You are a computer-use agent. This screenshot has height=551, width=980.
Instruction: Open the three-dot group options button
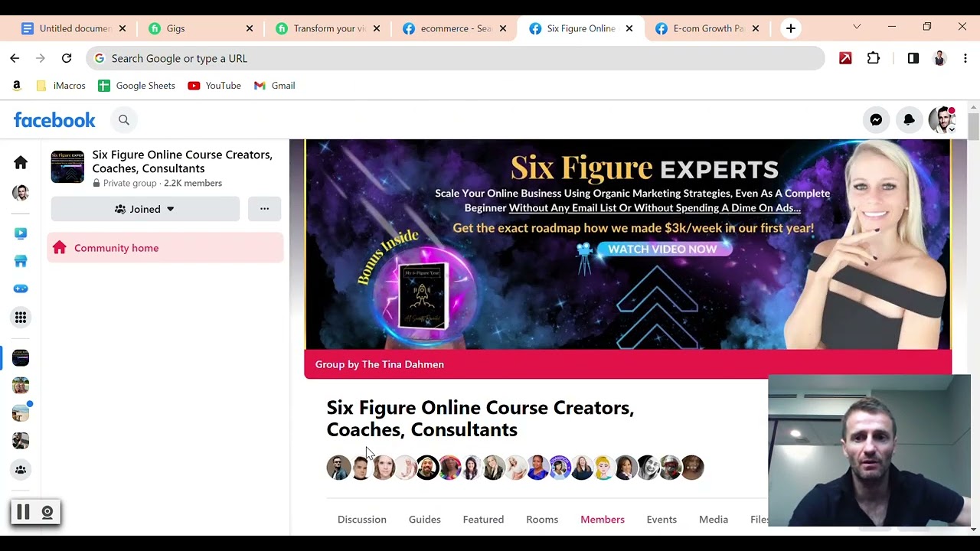pyautogui.click(x=264, y=209)
